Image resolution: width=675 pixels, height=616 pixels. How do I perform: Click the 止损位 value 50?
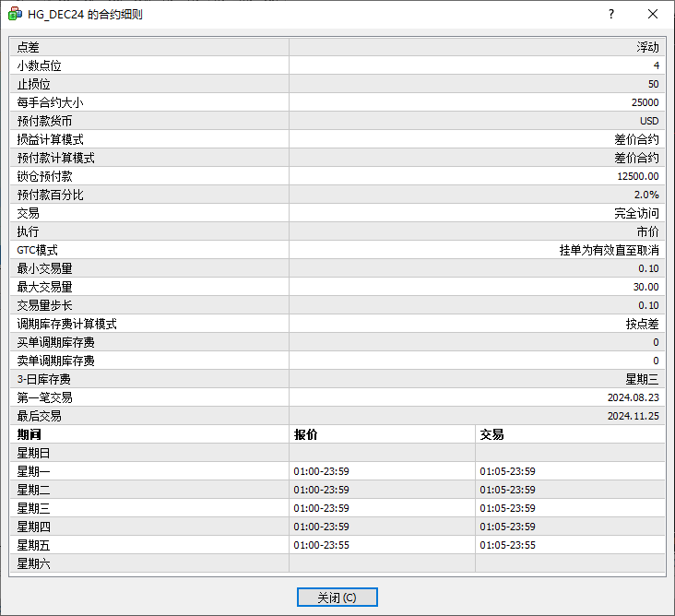click(653, 84)
